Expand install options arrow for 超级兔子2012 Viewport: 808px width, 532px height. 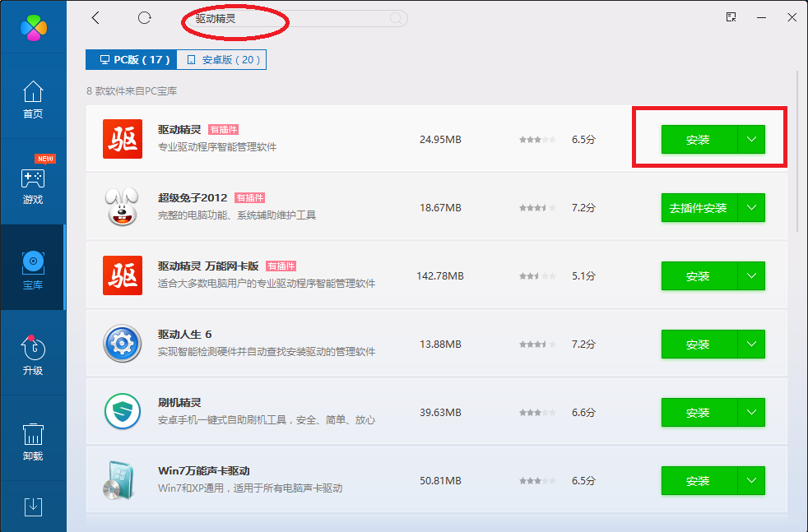tap(751, 207)
